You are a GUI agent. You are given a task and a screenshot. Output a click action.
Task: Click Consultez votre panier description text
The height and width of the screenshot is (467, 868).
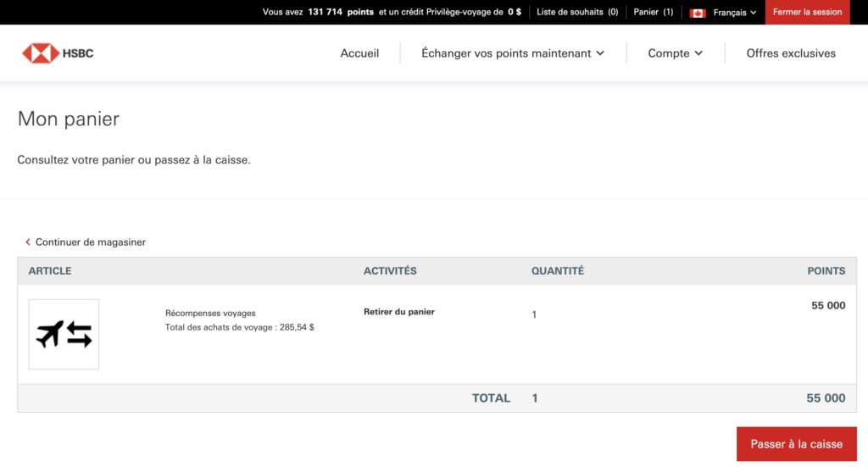click(x=134, y=160)
